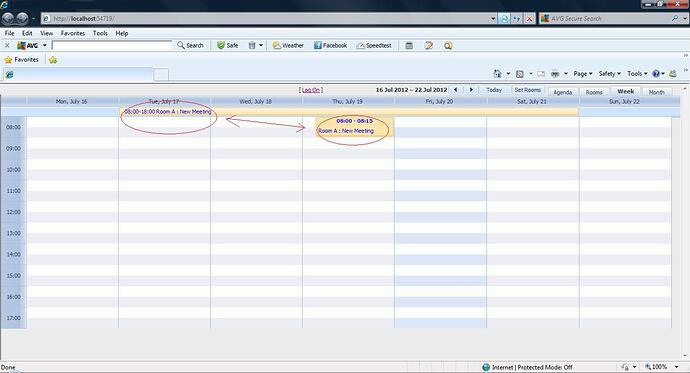Open the Weather toolbar shortcut
The height and width of the screenshot is (373, 690).
point(288,45)
